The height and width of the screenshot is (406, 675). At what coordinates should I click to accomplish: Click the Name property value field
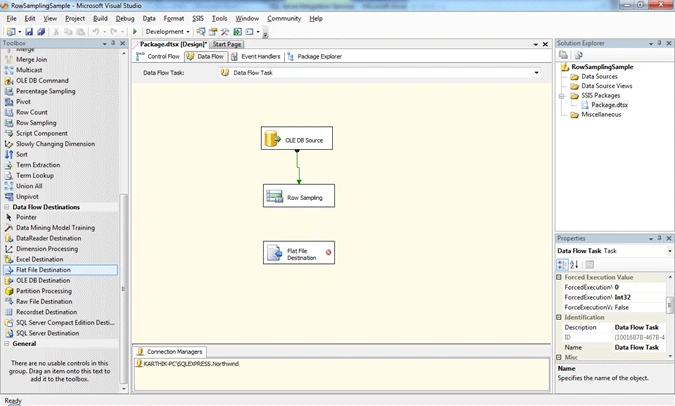[640, 347]
